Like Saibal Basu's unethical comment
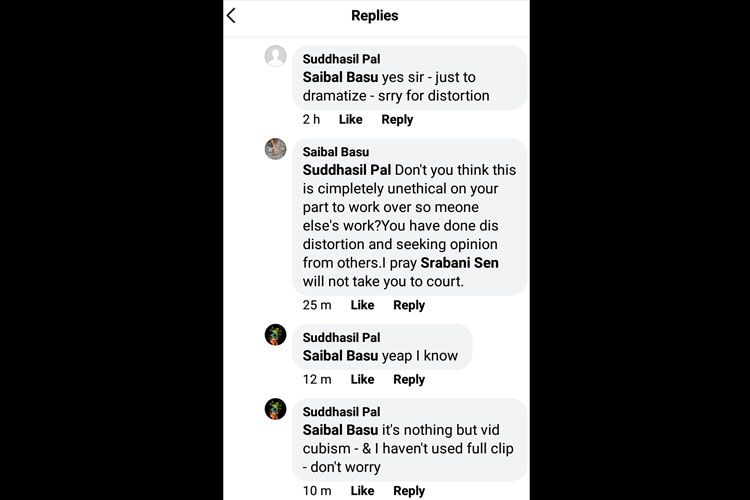The width and height of the screenshot is (750, 500). [362, 306]
